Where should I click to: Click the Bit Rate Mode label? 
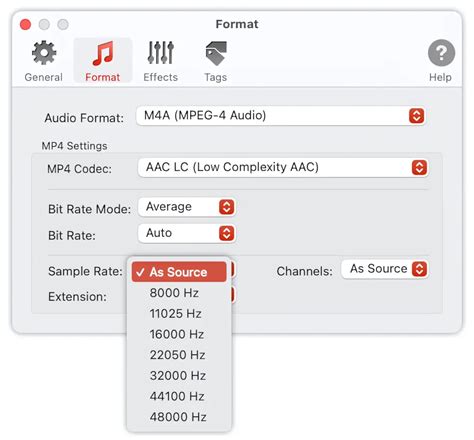(x=89, y=209)
